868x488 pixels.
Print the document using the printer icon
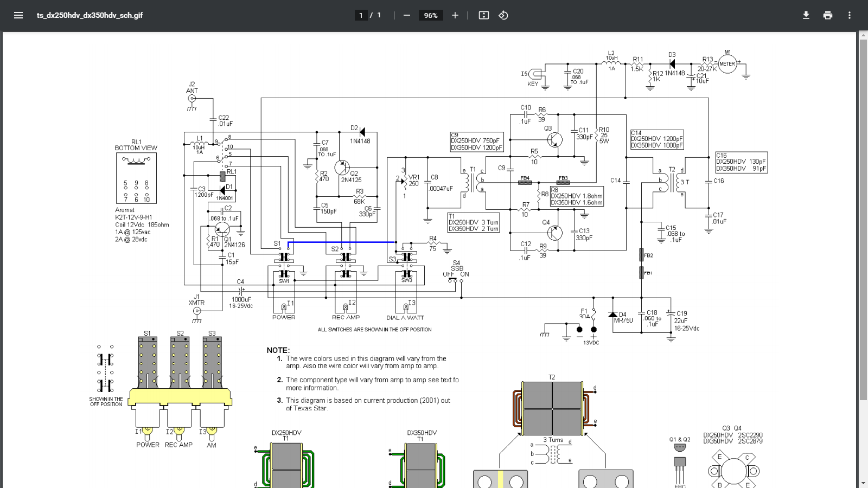[x=828, y=15]
